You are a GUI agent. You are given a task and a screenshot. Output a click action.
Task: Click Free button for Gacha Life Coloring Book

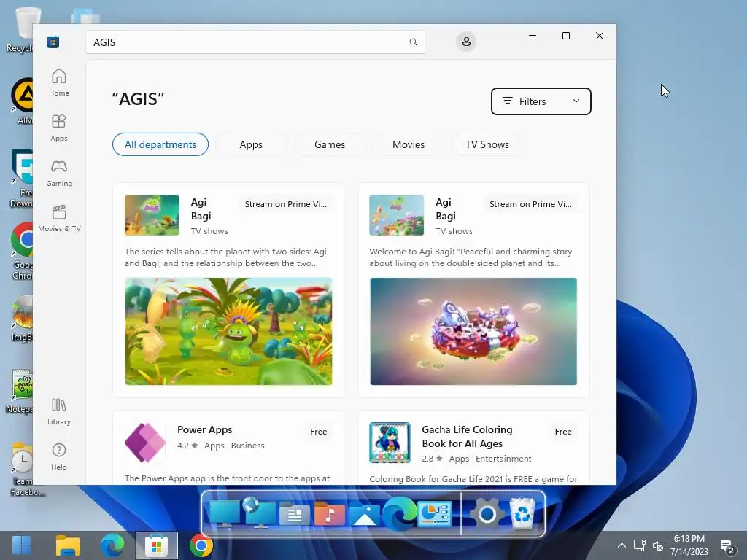(x=563, y=432)
